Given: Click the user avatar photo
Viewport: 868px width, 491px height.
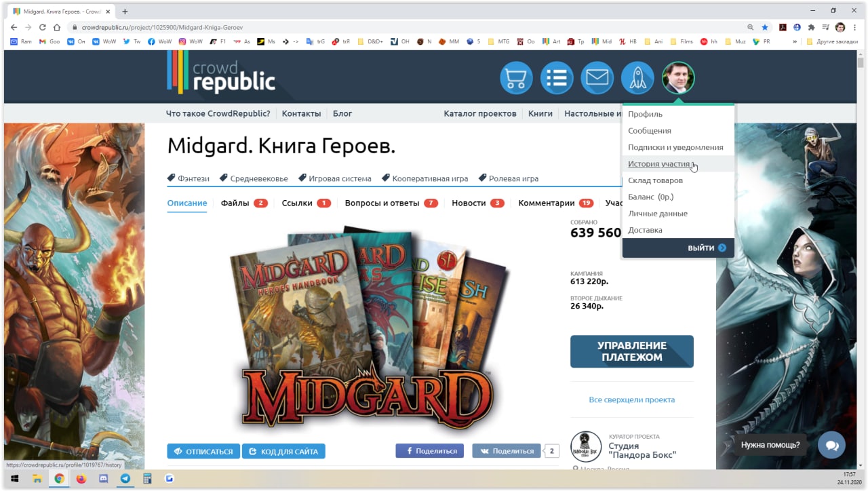Looking at the screenshot, I should point(678,78).
